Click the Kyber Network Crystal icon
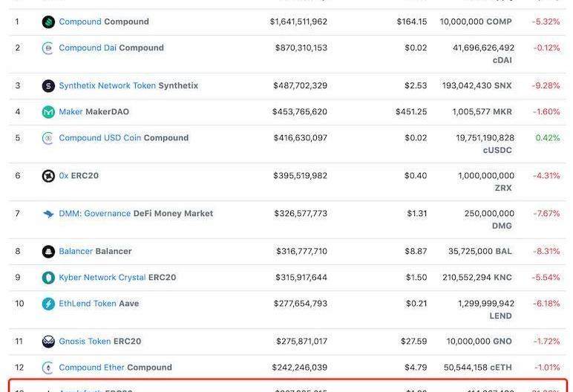Screen dimensions: 573x392 coord(48,278)
